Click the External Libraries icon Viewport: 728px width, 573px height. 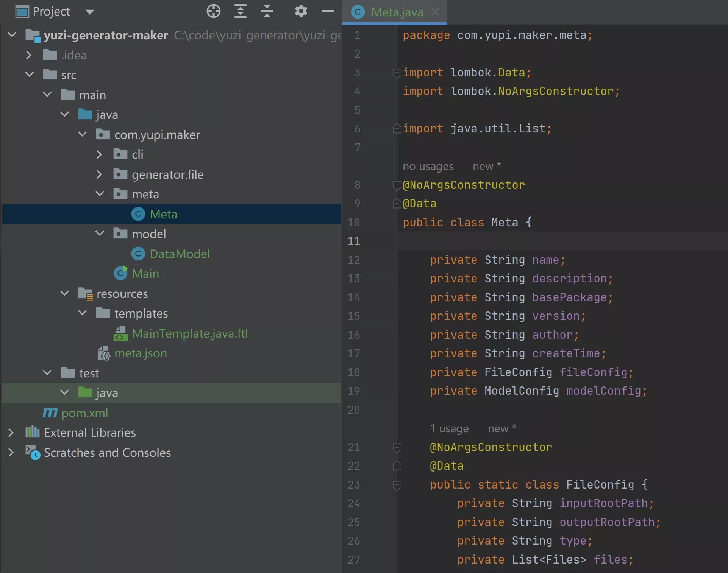[33, 432]
